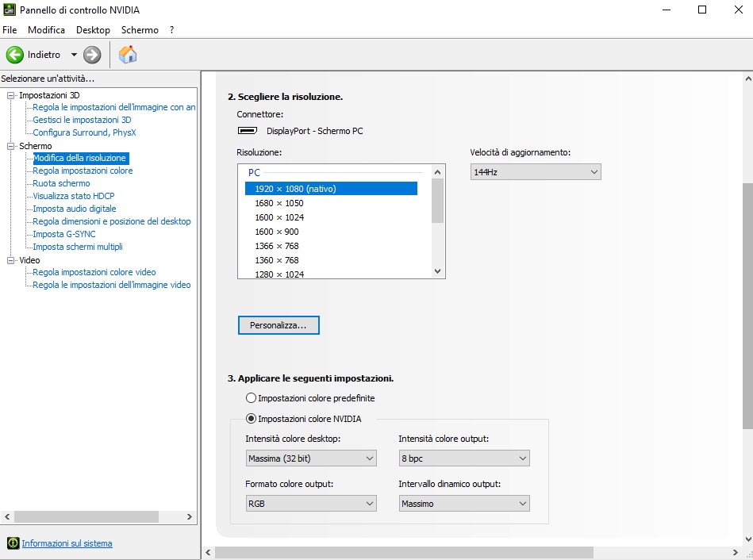Open Imposta schermi multipli
Image resolution: width=753 pixels, height=560 pixels.
77,247
